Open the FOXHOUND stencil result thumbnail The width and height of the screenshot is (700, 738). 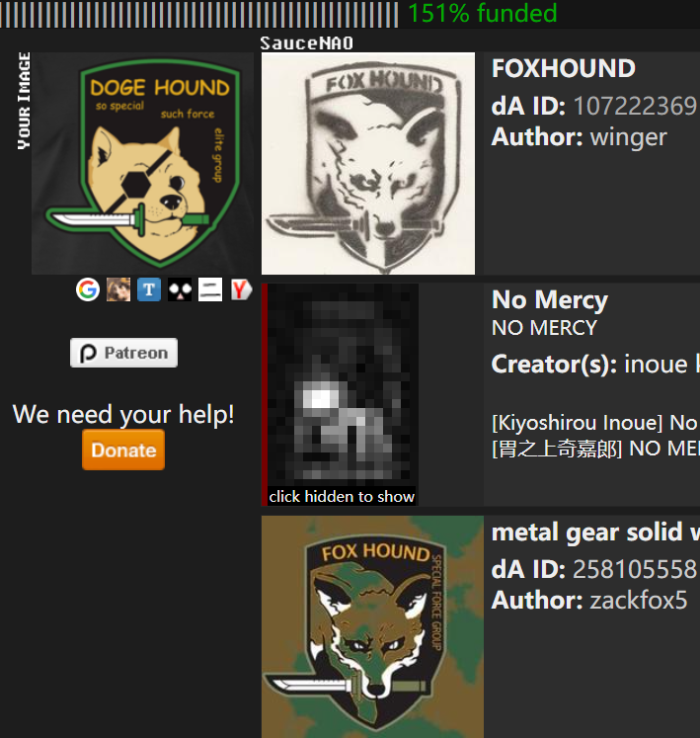tap(368, 163)
